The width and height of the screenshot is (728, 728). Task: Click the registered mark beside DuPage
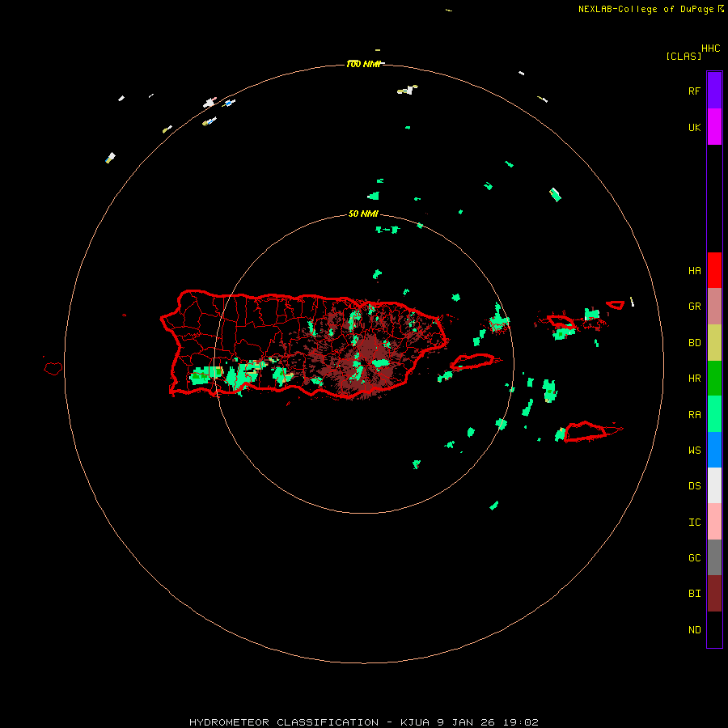pyautogui.click(x=721, y=9)
